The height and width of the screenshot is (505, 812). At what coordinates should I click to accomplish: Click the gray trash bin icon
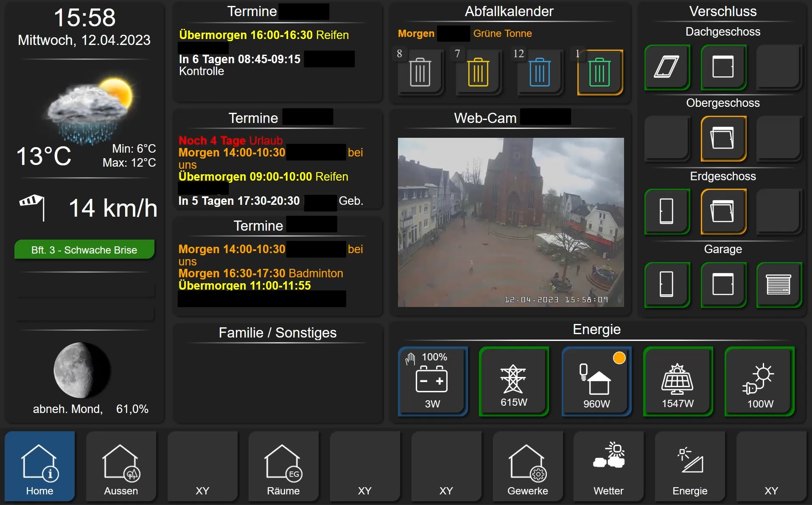click(420, 72)
